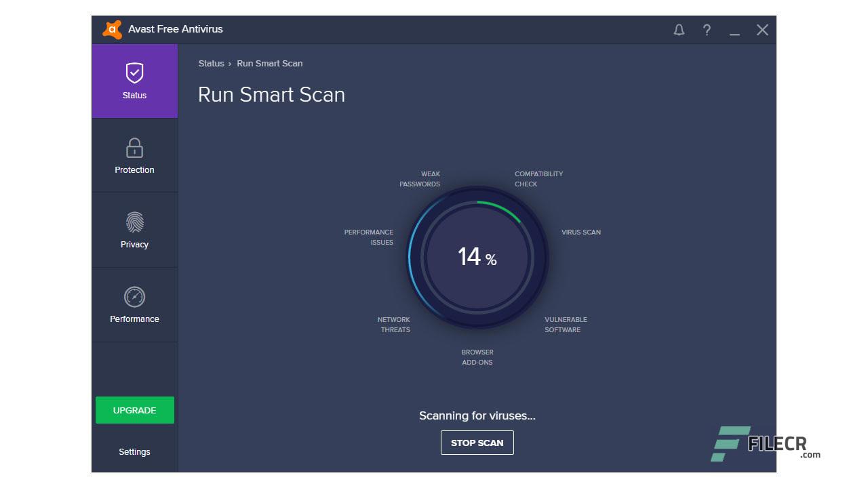Click the WEAK PASSWORDS stage label

(x=420, y=179)
